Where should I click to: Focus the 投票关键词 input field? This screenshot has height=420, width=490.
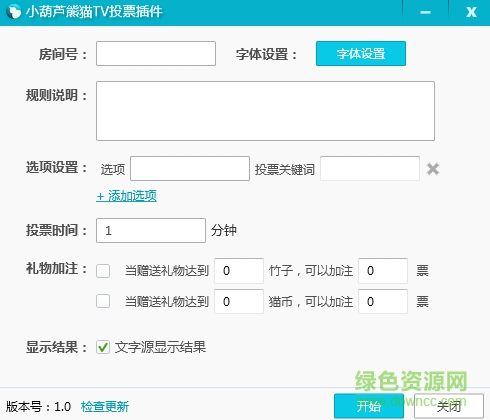(370, 169)
